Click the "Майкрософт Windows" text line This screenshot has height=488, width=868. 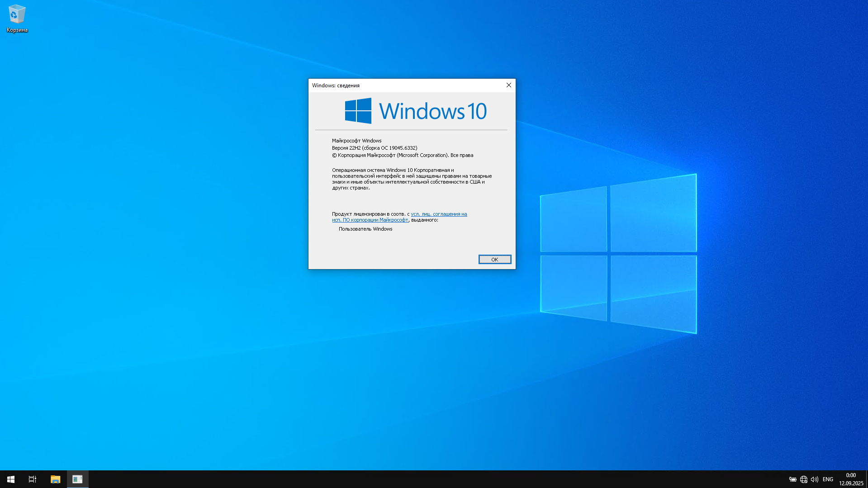click(x=357, y=141)
